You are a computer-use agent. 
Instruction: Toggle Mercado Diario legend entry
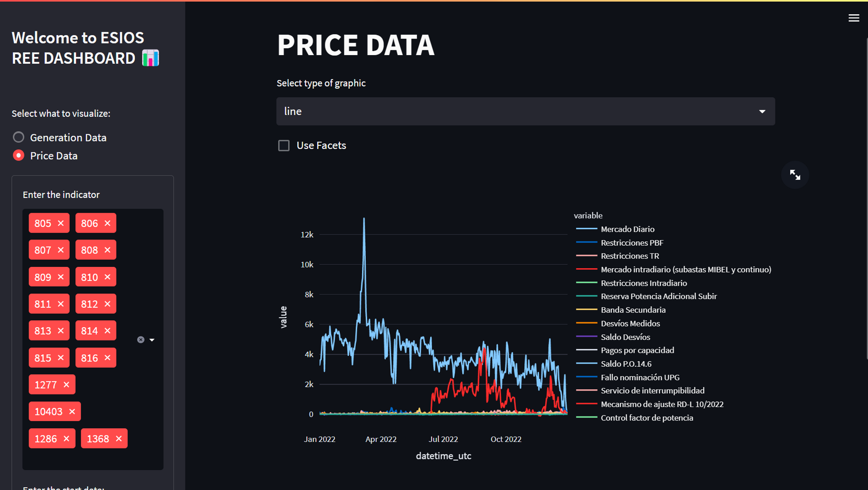coord(627,229)
